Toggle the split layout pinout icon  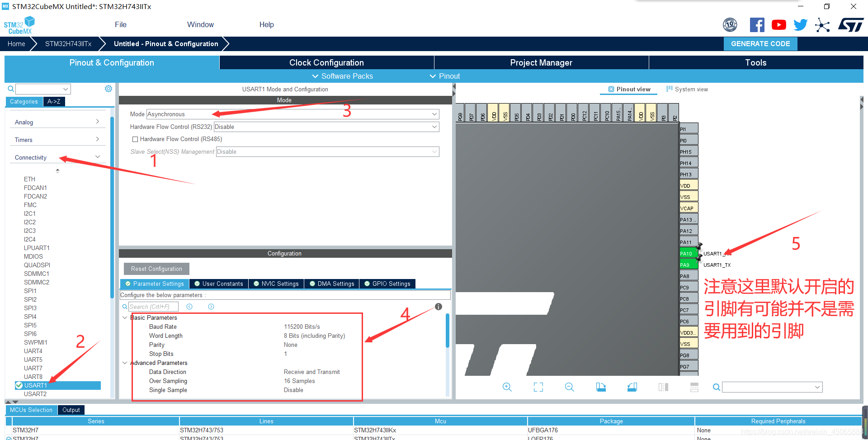663,387
